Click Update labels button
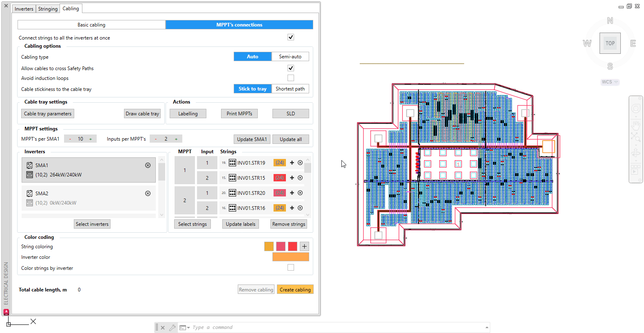Image resolution: width=644 pixels, height=333 pixels. click(x=241, y=224)
